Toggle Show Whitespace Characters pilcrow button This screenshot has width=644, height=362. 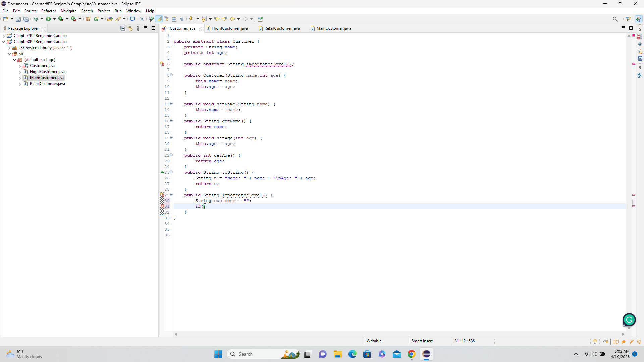(x=182, y=19)
